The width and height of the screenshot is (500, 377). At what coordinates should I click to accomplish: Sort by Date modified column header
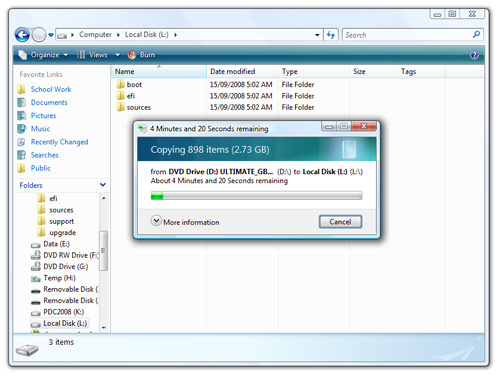[x=242, y=71]
